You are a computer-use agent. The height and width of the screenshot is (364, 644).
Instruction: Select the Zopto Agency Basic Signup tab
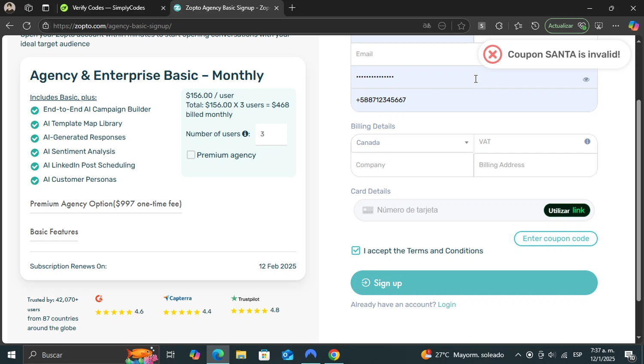click(226, 8)
